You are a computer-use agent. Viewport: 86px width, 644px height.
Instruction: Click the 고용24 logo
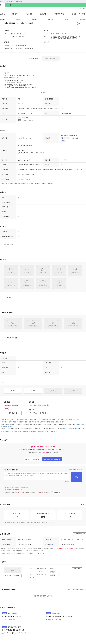click(x=3, y=14)
